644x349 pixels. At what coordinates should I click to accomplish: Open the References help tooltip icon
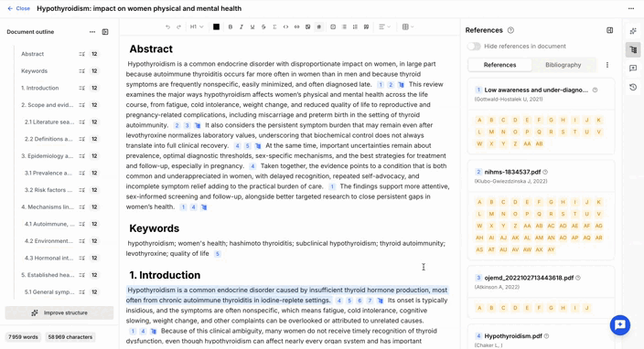pos(510,30)
